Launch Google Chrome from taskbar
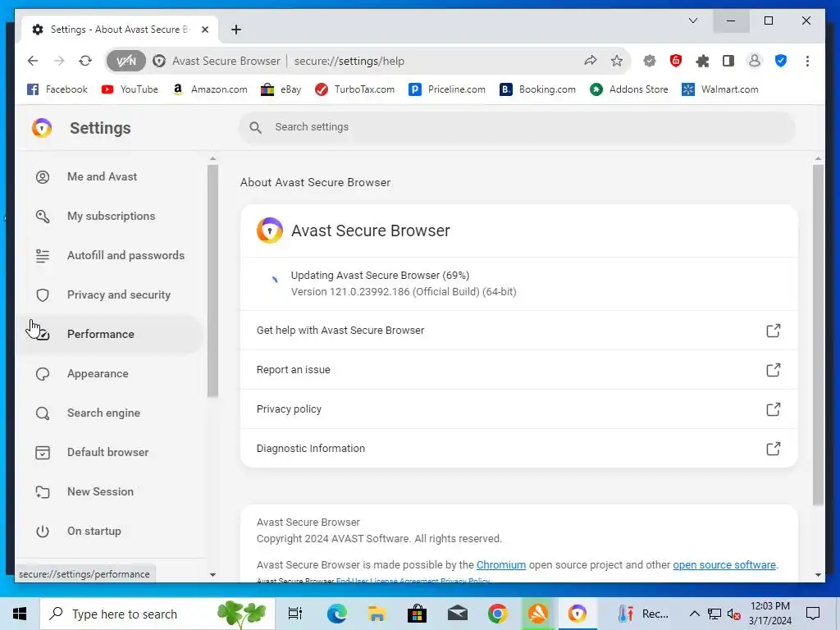Viewport: 840px width, 630px height. pyautogui.click(x=497, y=614)
